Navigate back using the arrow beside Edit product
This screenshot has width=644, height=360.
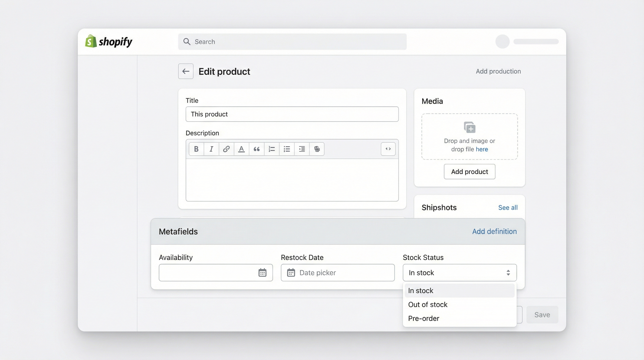(x=186, y=71)
